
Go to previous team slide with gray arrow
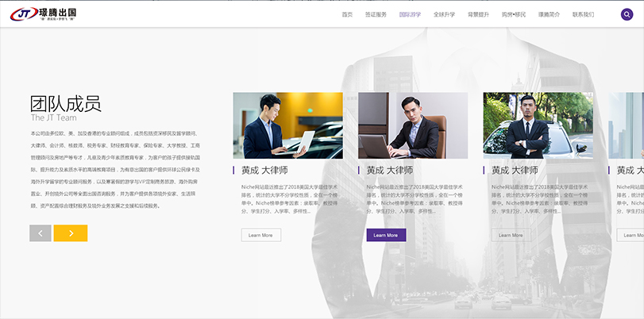40,233
